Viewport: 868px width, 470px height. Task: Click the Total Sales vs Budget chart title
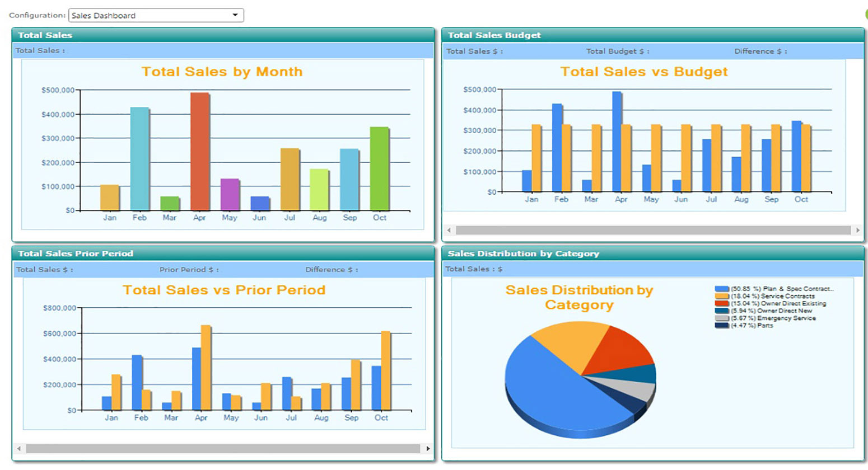[x=644, y=72]
